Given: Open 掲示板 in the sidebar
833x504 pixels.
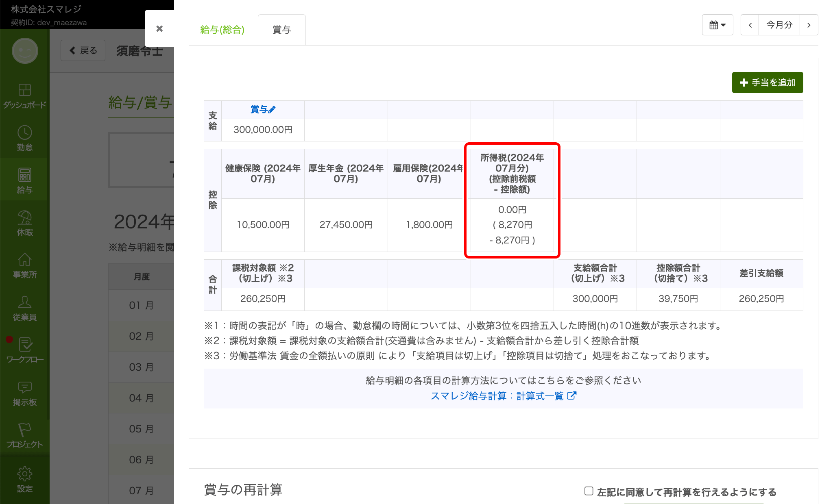Looking at the screenshot, I should coord(25,393).
